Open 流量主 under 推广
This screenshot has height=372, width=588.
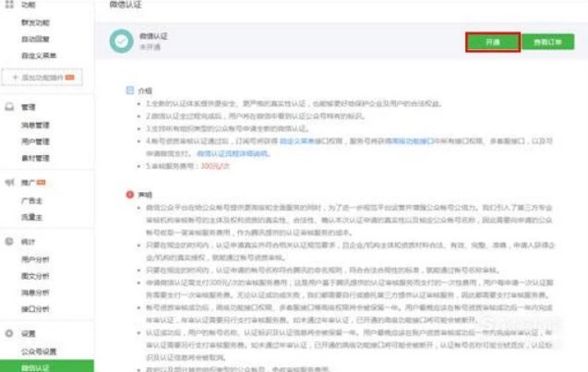31,217
